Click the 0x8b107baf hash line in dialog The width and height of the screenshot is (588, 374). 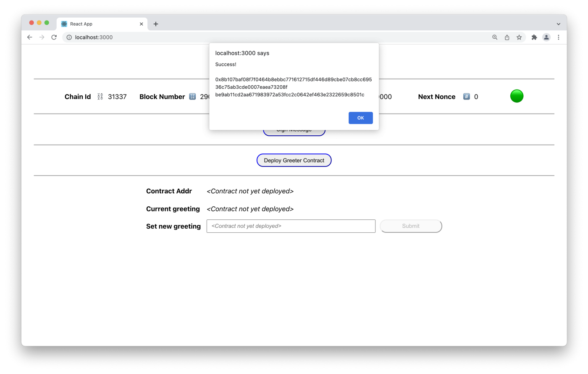(294, 79)
